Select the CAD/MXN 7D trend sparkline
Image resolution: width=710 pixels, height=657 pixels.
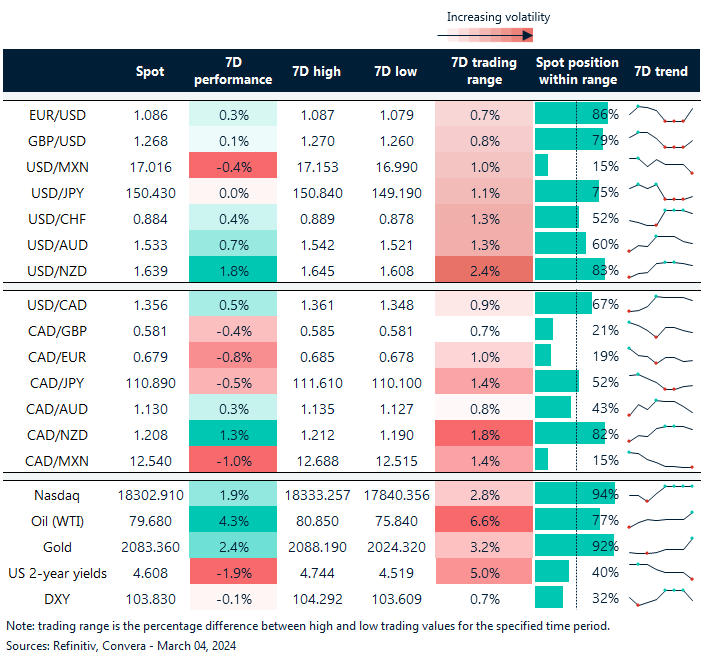pos(660,459)
